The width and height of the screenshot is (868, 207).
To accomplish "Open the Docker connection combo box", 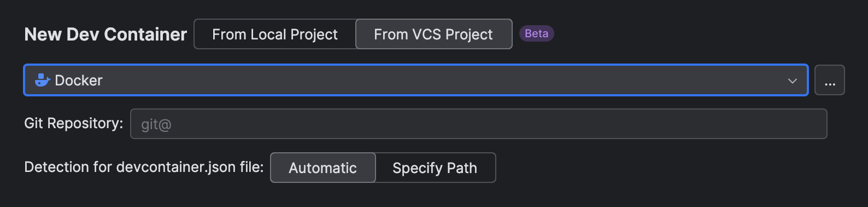I will click(x=416, y=80).
